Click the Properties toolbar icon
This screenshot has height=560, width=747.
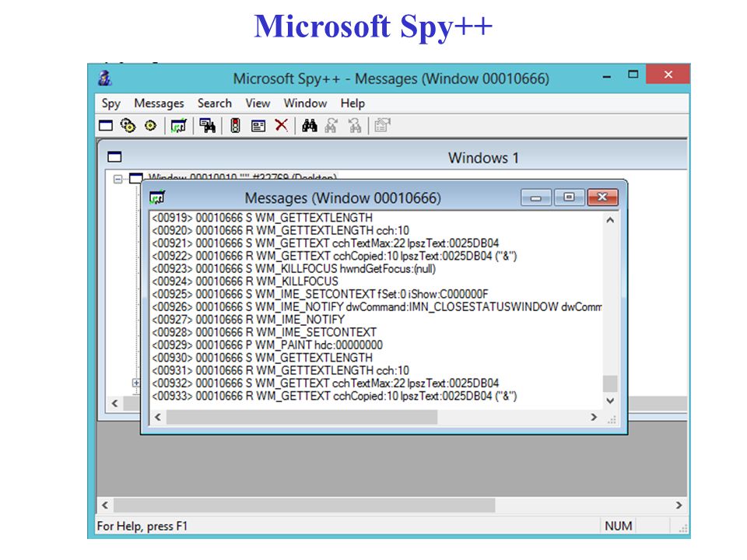(382, 125)
